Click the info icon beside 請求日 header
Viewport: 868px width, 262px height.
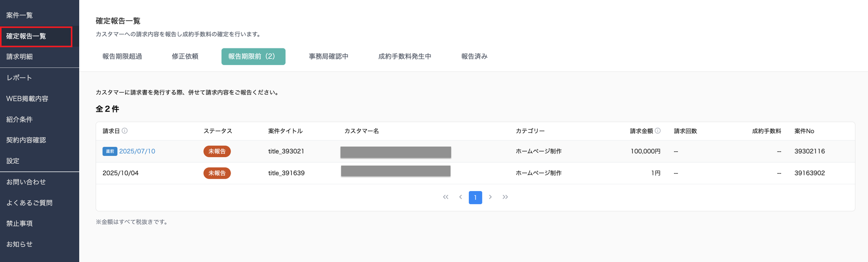click(x=125, y=131)
